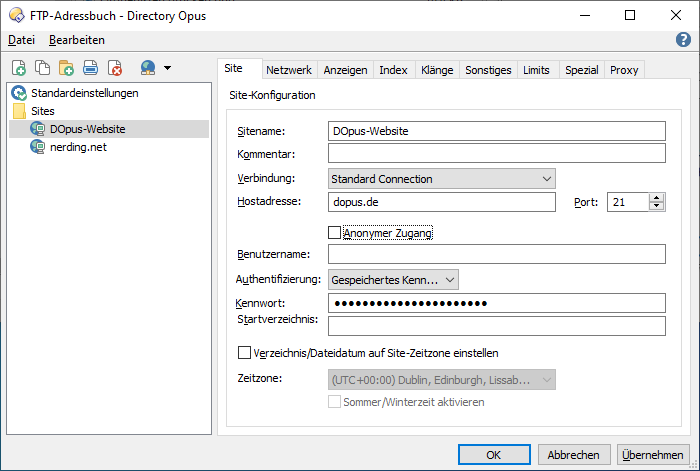Enable Verzeichnis/Dateidatum auf Site-Zeitzone checkbox
700x471 pixels.
pyautogui.click(x=244, y=353)
